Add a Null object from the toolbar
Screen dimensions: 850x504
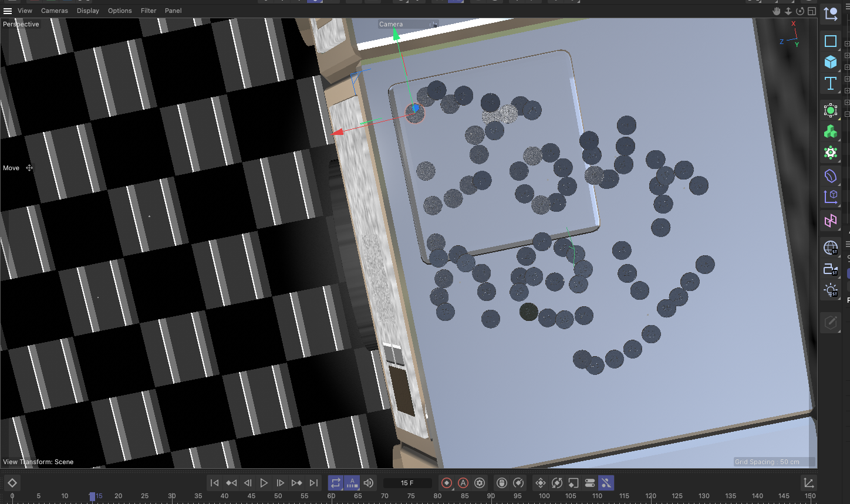831,13
